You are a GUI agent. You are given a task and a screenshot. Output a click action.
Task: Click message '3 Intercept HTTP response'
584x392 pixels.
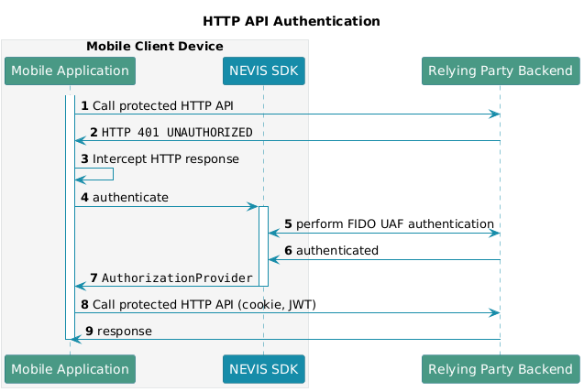point(160,159)
